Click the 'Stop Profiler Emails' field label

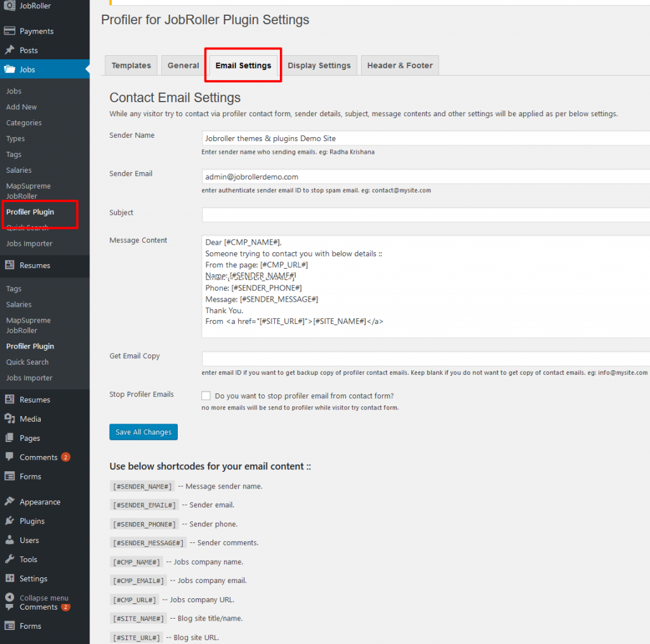(142, 394)
